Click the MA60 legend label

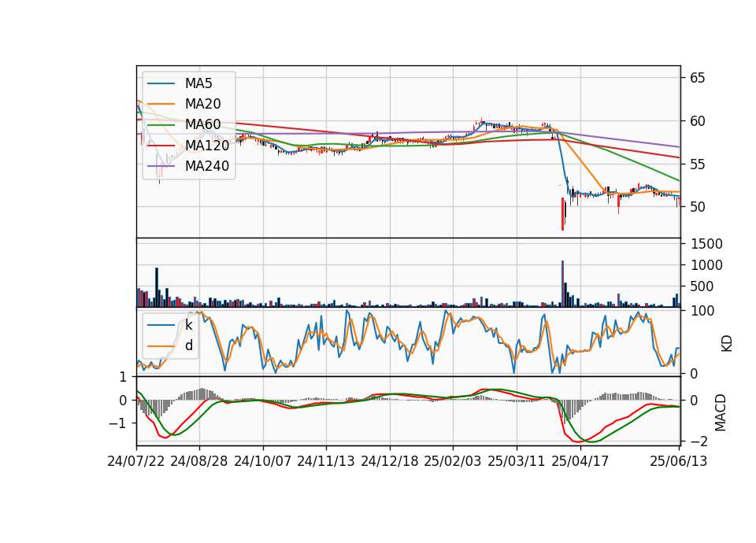203,125
